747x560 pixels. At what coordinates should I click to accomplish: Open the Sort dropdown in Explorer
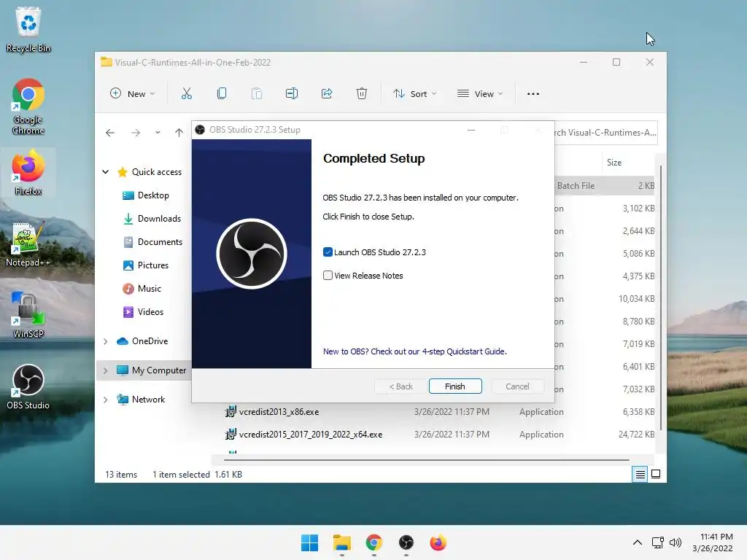(414, 94)
